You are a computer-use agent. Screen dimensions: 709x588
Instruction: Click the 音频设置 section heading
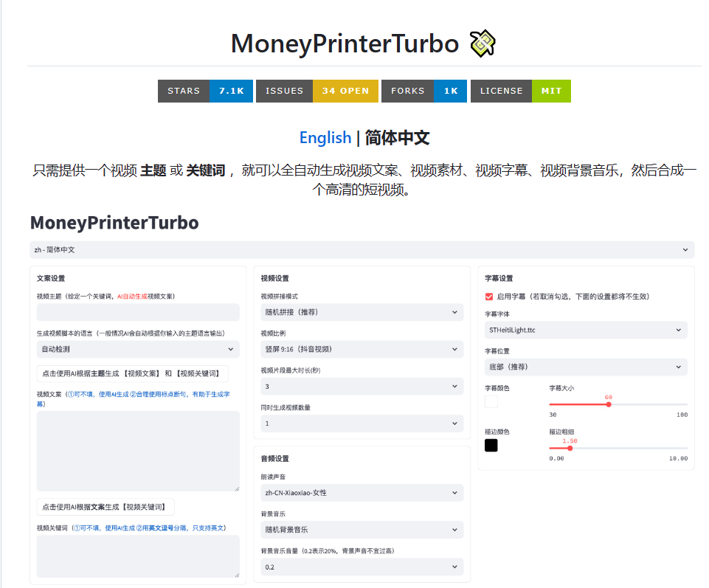coord(274,459)
